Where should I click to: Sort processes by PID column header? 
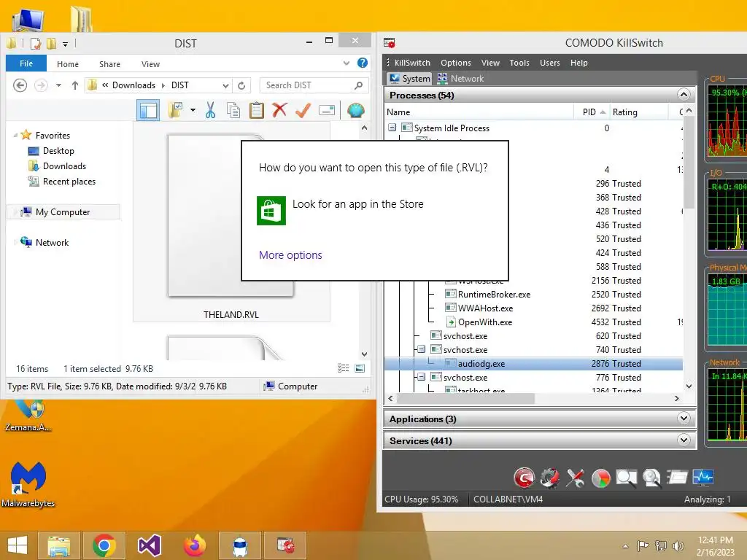pyautogui.click(x=591, y=112)
